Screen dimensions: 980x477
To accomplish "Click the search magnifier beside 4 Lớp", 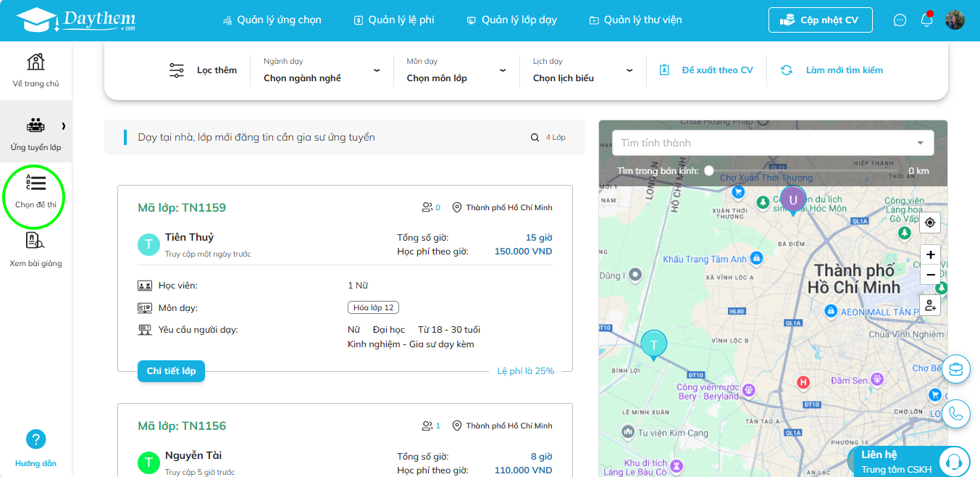I will [535, 137].
